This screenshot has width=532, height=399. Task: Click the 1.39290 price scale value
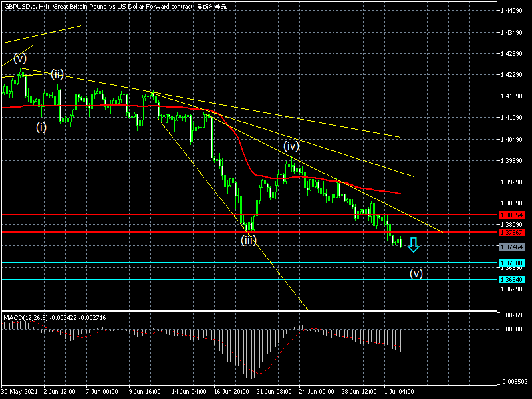511,182
